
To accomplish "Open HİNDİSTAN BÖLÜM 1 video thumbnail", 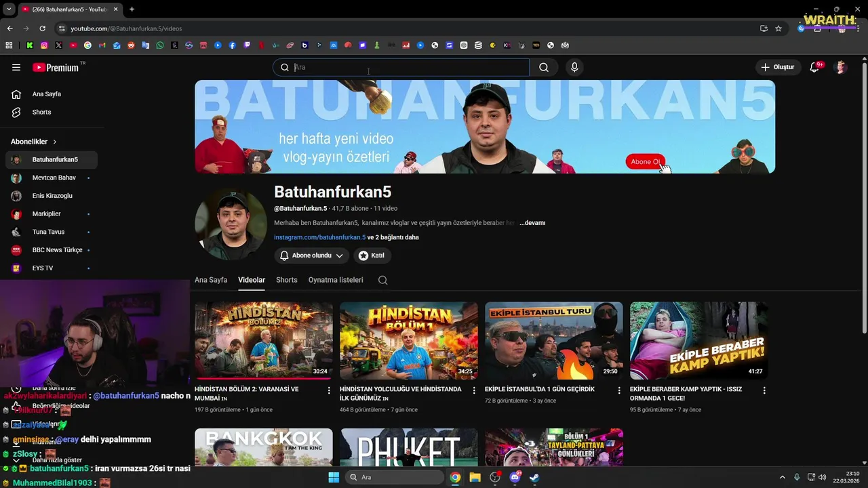I will 409,341.
